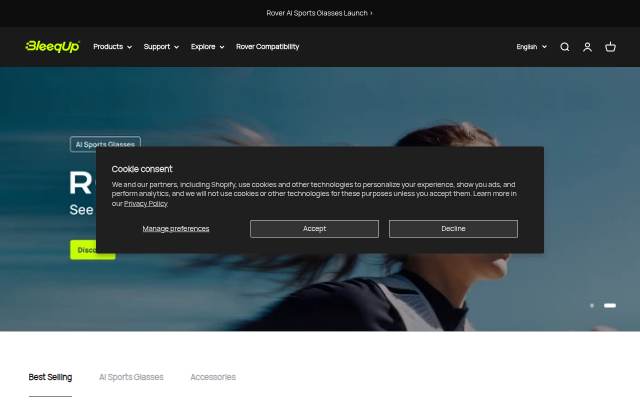
Task: Go to first hero slide dot
Action: coord(592,305)
